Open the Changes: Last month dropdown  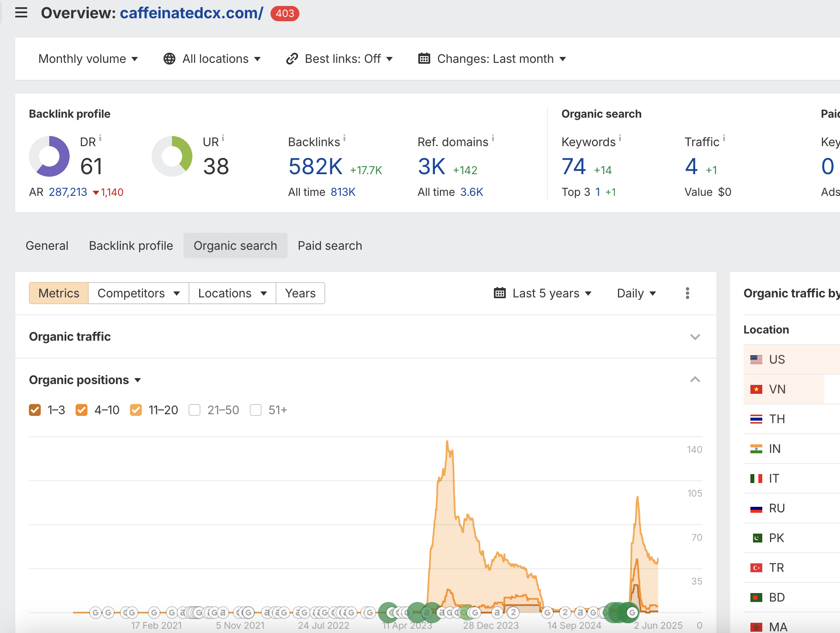coord(492,59)
